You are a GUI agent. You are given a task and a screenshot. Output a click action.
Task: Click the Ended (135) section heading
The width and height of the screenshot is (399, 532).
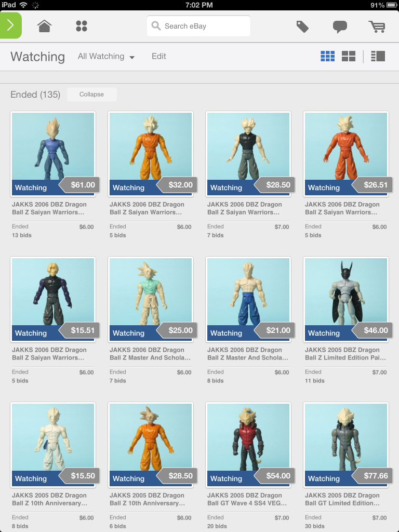[x=35, y=95]
